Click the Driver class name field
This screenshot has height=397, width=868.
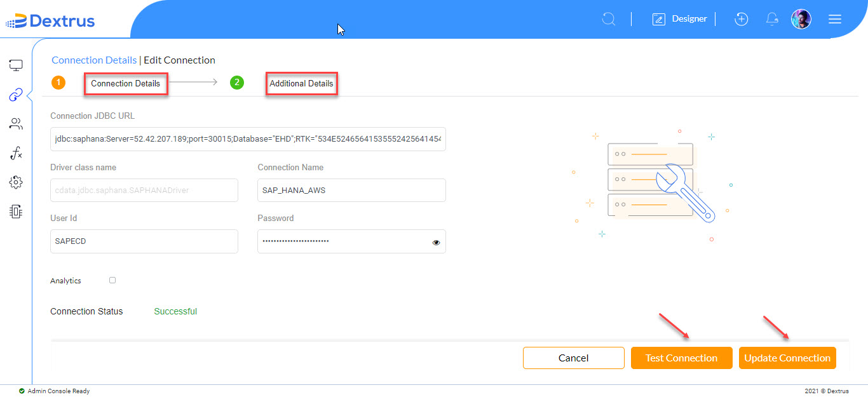tap(144, 190)
